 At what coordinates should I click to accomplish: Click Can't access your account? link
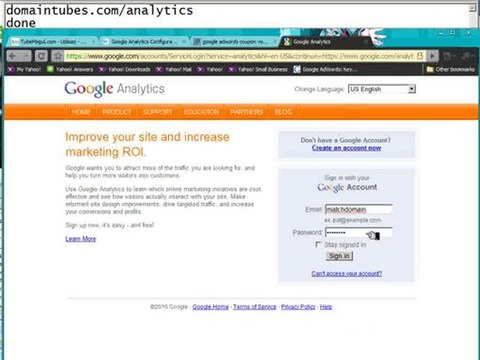click(347, 274)
